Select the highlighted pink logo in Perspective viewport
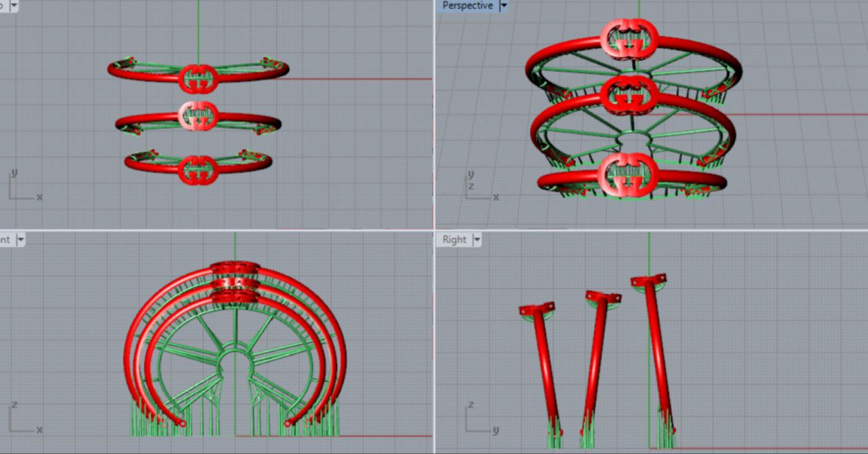Image resolution: width=868 pixels, height=454 pixels. pyautogui.click(x=630, y=39)
